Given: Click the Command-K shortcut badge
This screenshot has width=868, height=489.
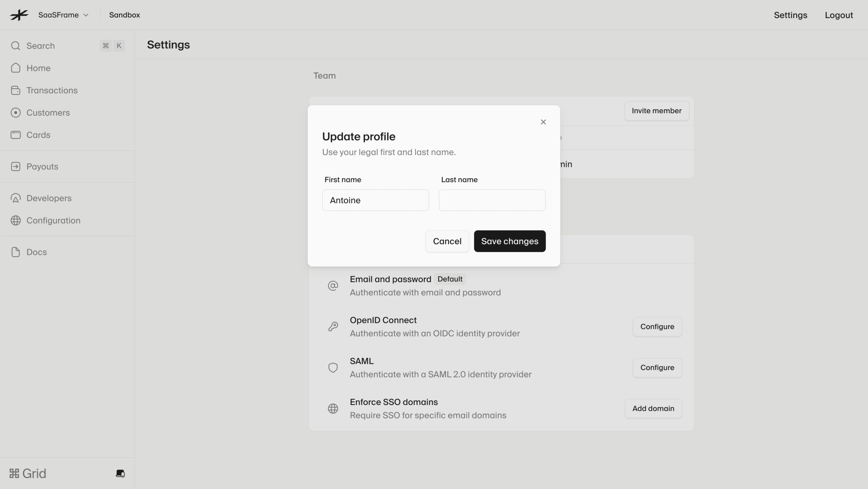Looking at the screenshot, I should (x=112, y=46).
